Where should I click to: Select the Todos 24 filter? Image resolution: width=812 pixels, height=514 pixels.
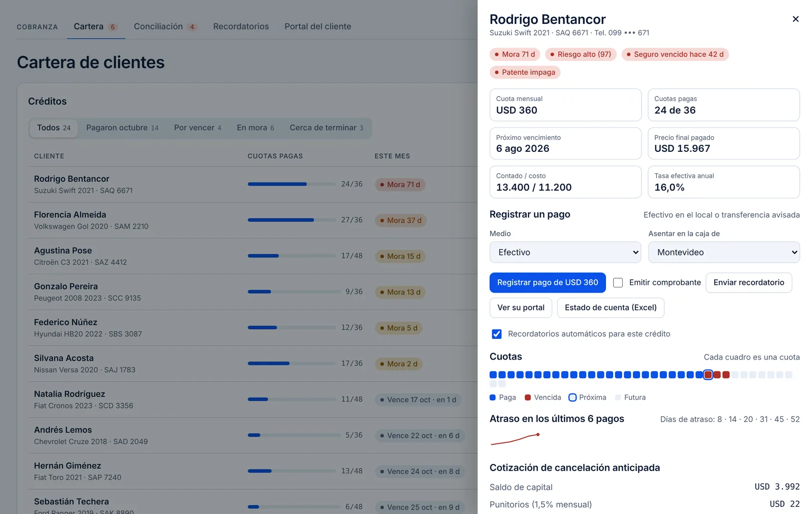click(x=54, y=128)
